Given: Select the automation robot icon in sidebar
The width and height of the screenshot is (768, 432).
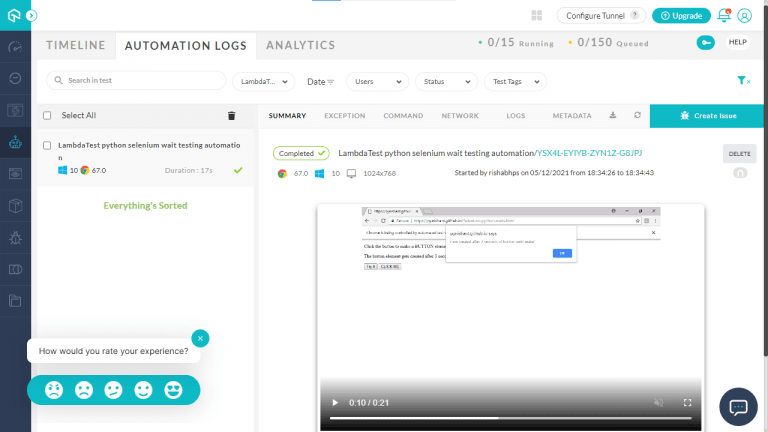Looking at the screenshot, I should [x=15, y=142].
